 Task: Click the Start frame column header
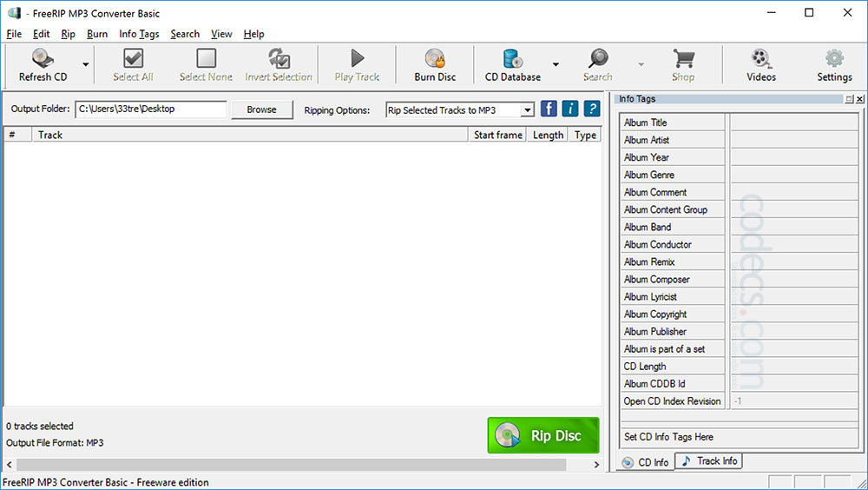(497, 135)
